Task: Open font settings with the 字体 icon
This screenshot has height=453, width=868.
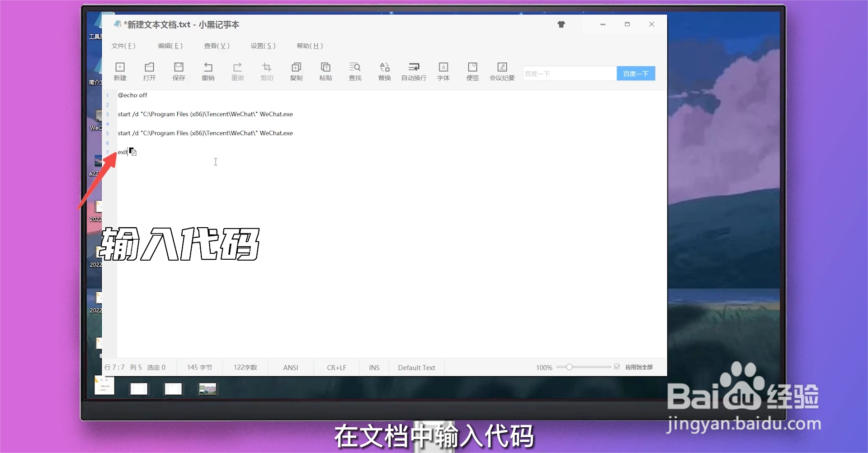Action: [x=443, y=71]
